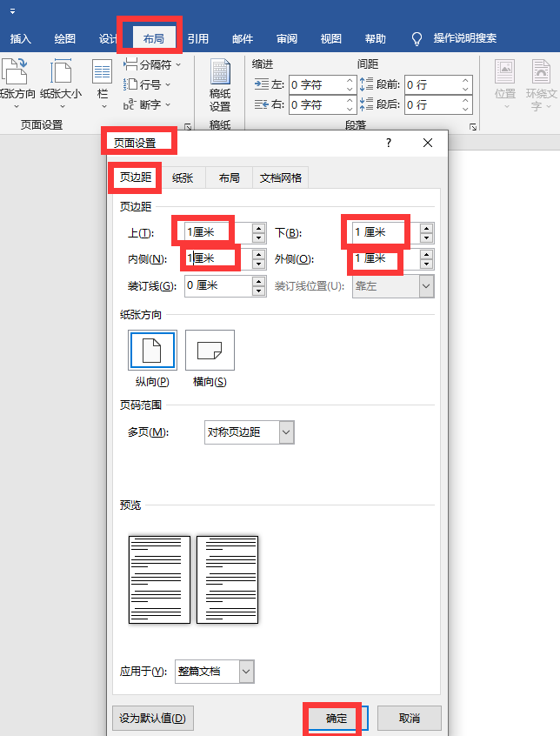Viewport: 560px width, 736px height.
Task: Click the 装订线(G) gutter spinner arrows
Action: pos(259,286)
